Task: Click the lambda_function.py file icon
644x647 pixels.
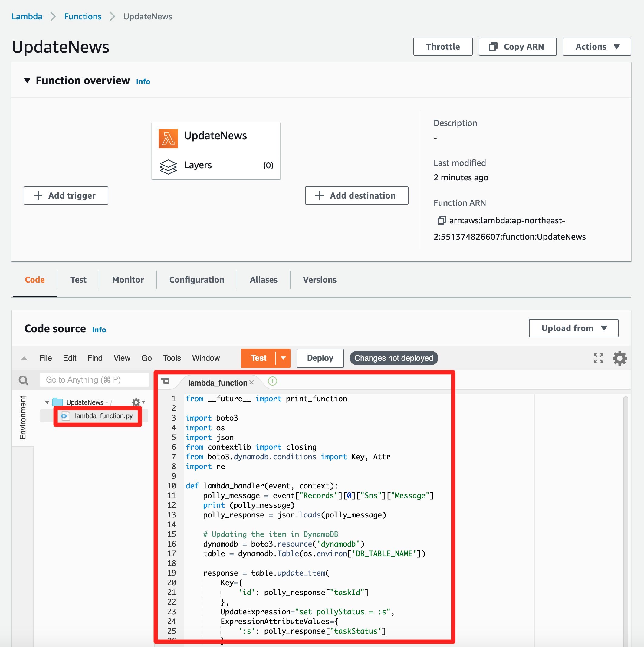Action: 65,416
